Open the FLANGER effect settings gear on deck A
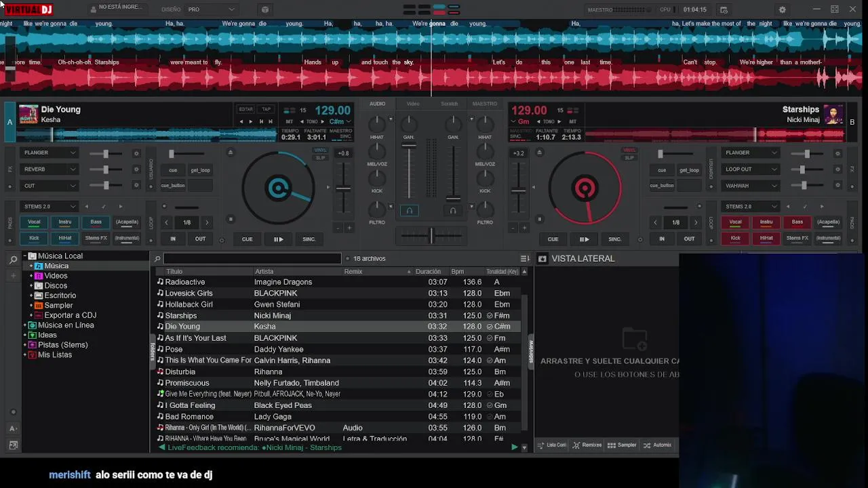Image resolution: width=868 pixels, height=488 pixels. pyautogui.click(x=136, y=153)
